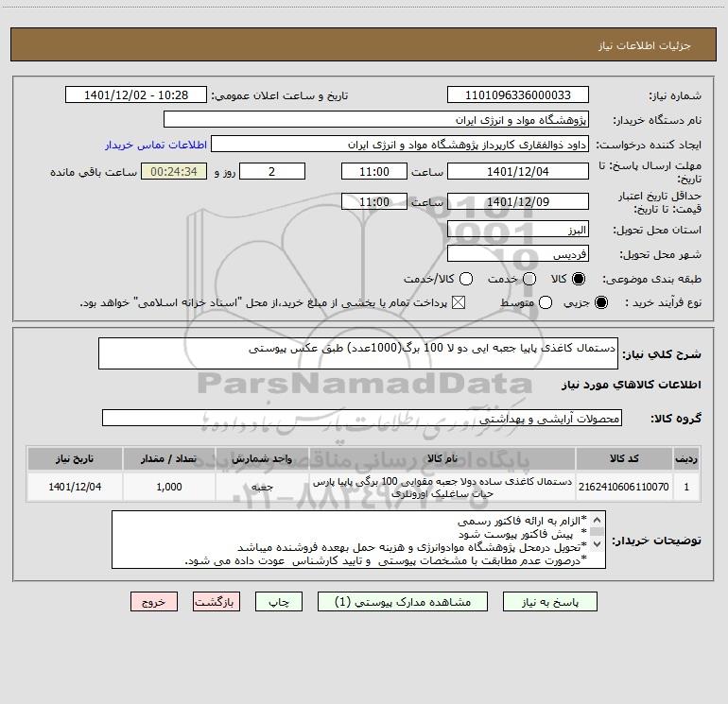Click the بازگشت back button
The width and height of the screenshot is (728, 704).
pyautogui.click(x=217, y=602)
